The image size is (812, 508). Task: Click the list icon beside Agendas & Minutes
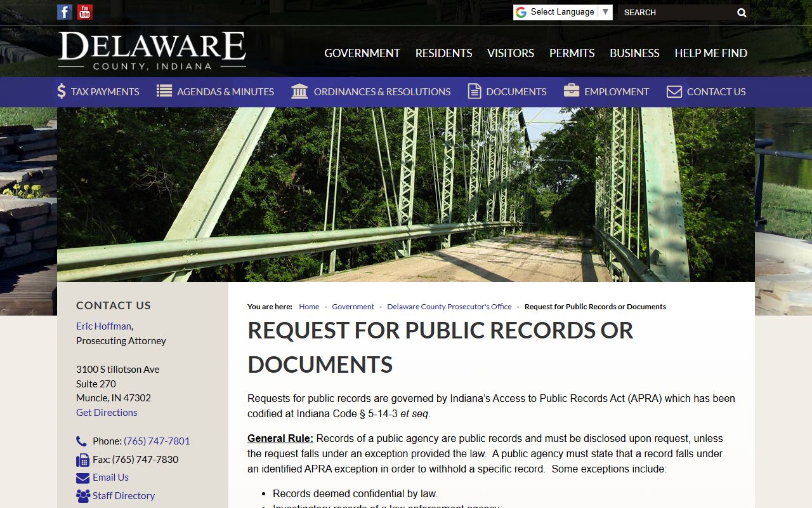tap(164, 91)
